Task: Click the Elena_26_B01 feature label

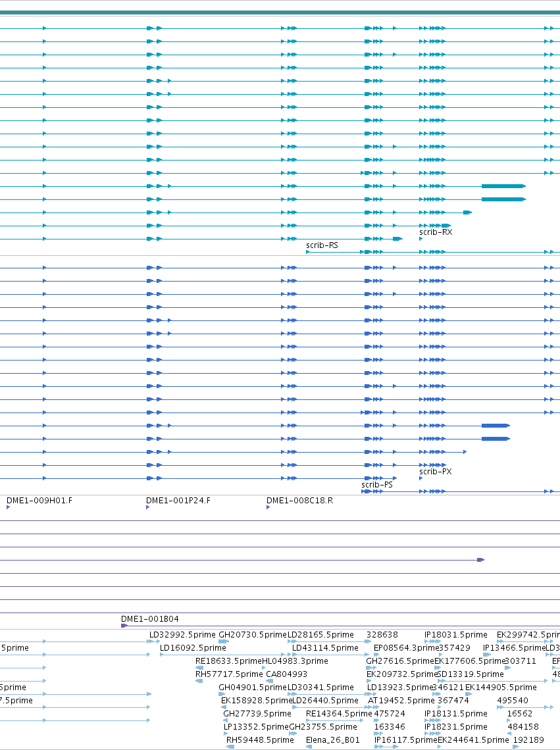Action: (x=333, y=740)
